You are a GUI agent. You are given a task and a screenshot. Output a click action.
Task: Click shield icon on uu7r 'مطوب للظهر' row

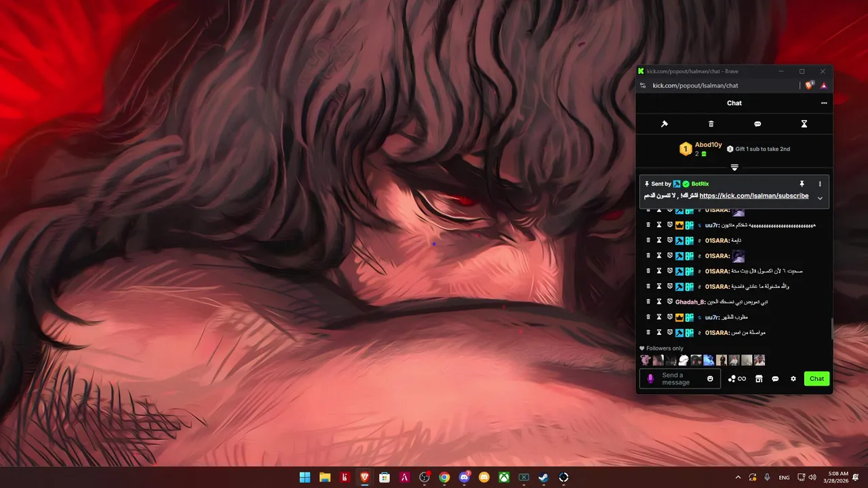click(669, 317)
